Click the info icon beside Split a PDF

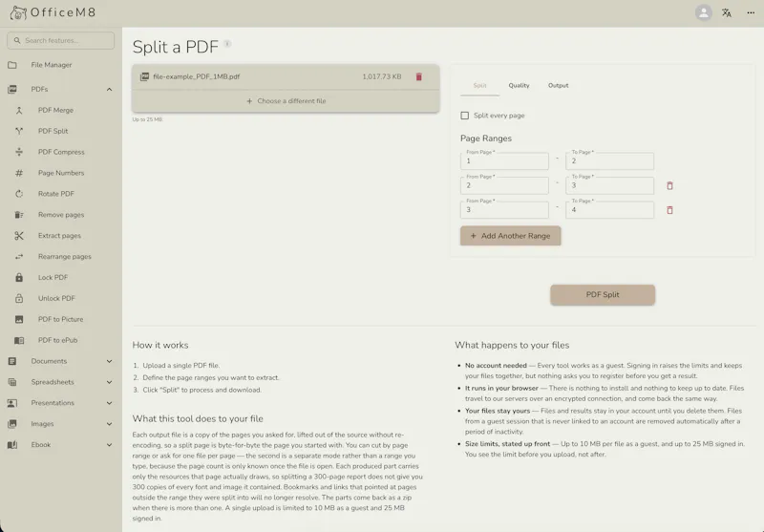(227, 44)
